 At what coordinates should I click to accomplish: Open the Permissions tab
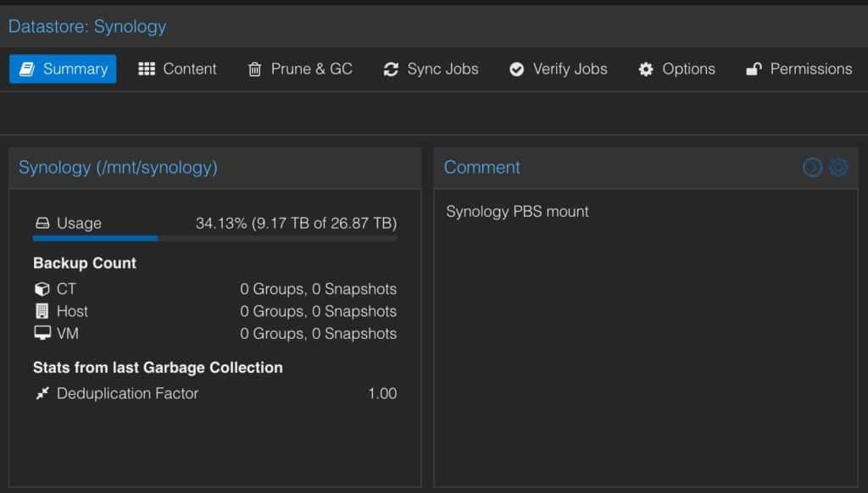pos(810,69)
